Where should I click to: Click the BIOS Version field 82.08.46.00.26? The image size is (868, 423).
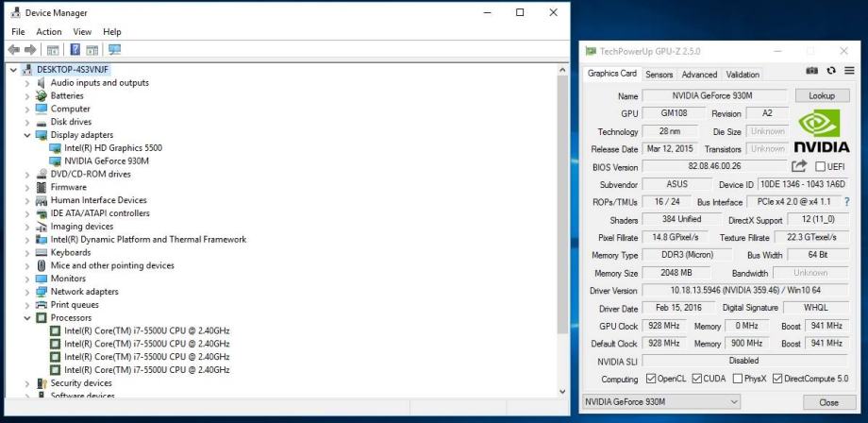[x=714, y=166]
